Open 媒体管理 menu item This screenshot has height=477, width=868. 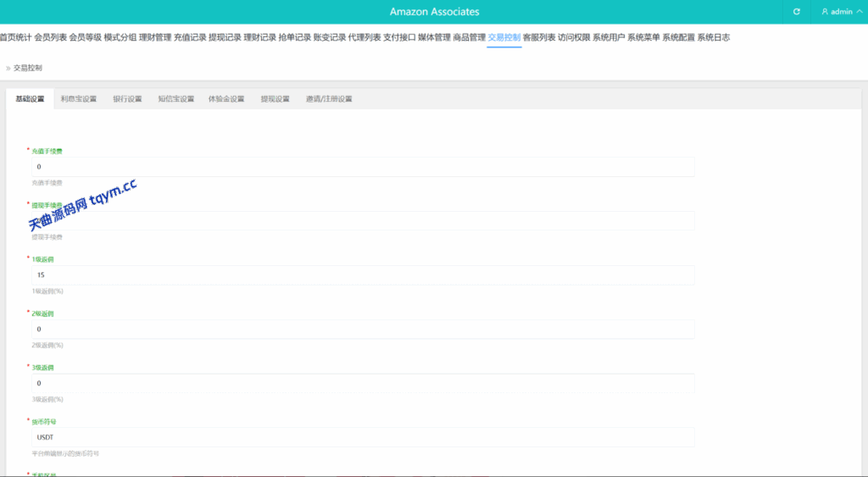(x=434, y=37)
